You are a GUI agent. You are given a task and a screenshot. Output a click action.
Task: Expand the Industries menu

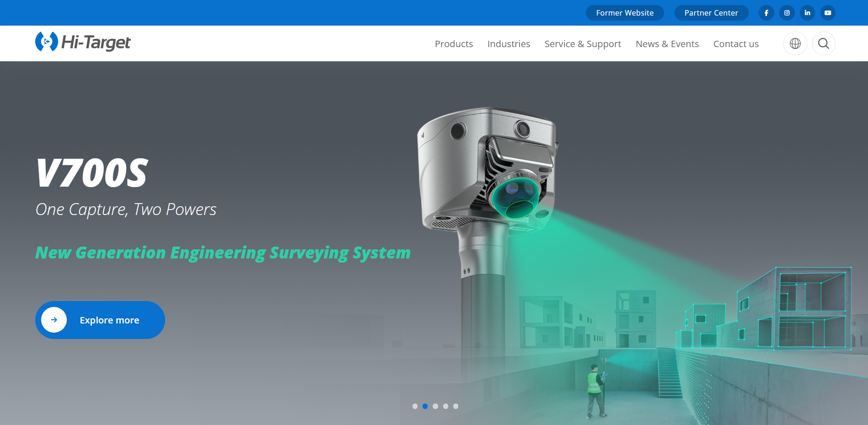coord(509,44)
